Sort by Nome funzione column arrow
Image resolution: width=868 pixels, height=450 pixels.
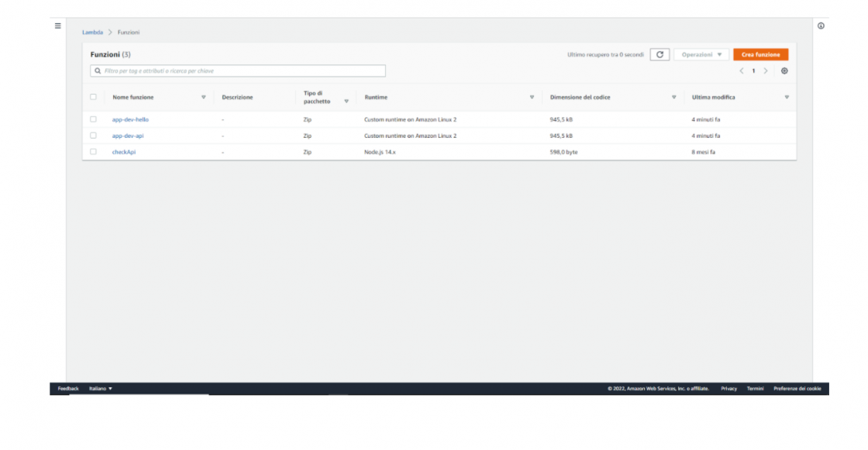(x=204, y=98)
